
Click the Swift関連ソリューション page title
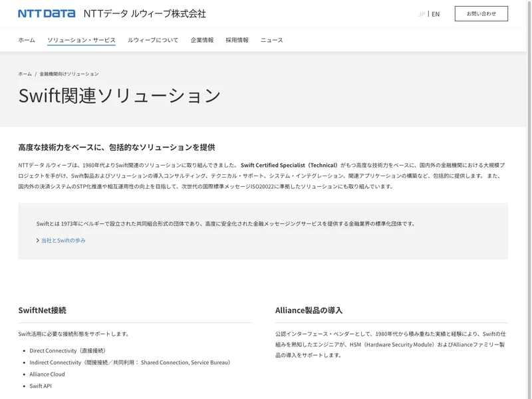coord(119,96)
